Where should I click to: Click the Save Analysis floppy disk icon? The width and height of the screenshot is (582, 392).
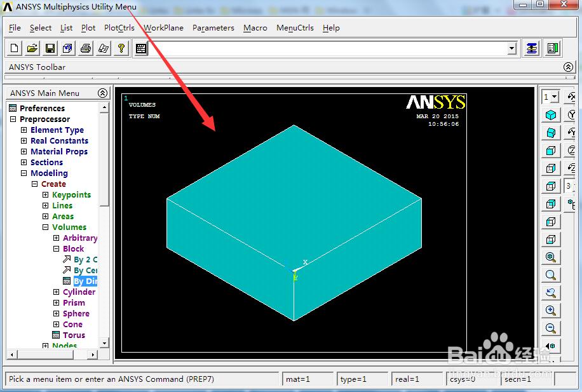click(x=50, y=48)
